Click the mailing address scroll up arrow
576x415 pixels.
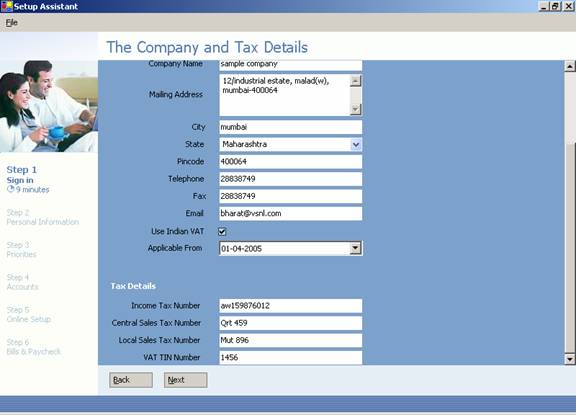[x=355, y=81]
